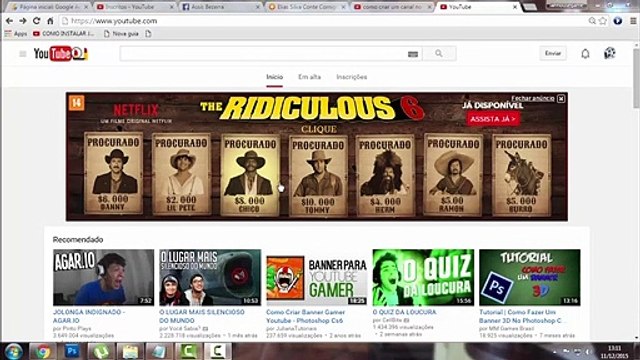Open Chrome from the taskbar
The height and width of the screenshot is (360, 640).
point(42,351)
